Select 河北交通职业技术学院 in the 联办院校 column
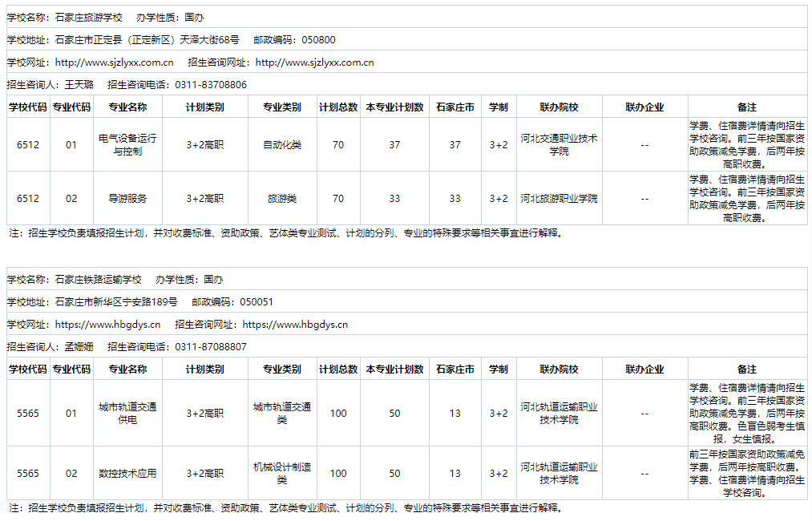The image size is (812, 521). point(560,144)
